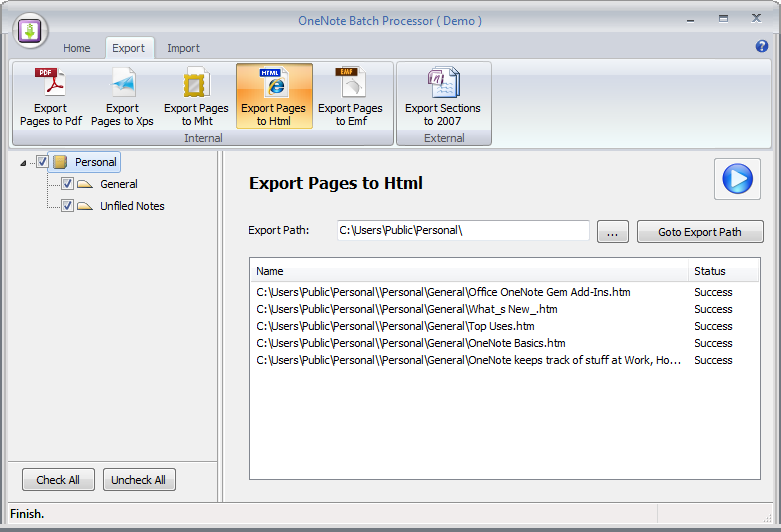Select the General tree item label

pos(119,184)
